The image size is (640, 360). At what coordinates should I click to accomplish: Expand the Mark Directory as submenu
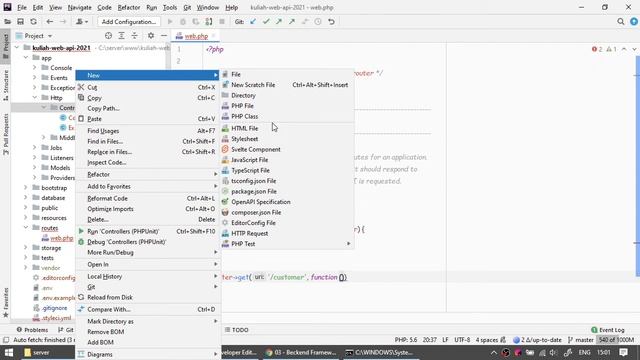click(x=148, y=321)
